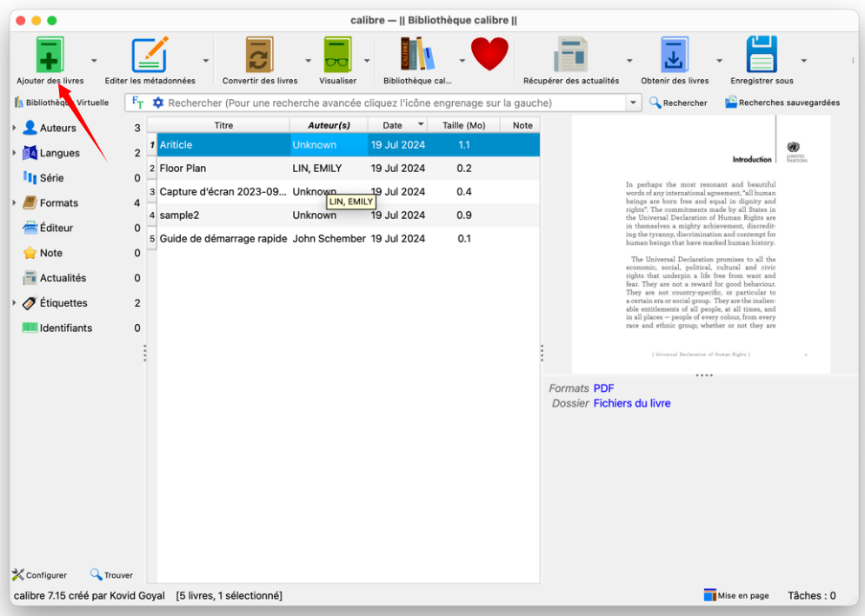The height and width of the screenshot is (616, 865).
Task: Open dropdown arrow beside Convertir des livres
Action: click(309, 61)
